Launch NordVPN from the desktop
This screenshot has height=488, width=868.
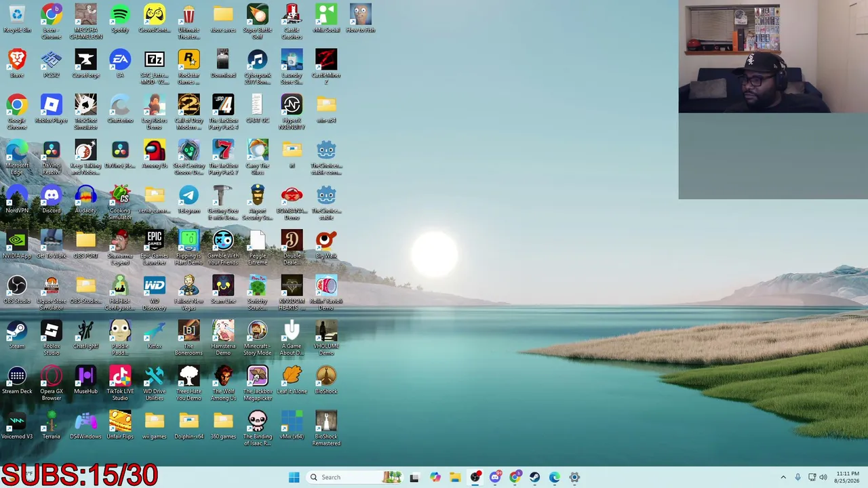pos(17,199)
